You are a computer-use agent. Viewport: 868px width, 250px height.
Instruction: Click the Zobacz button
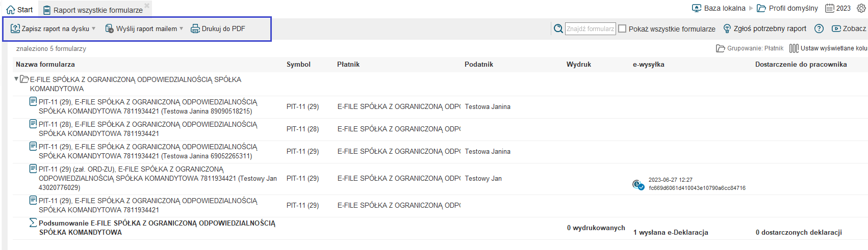point(849,29)
